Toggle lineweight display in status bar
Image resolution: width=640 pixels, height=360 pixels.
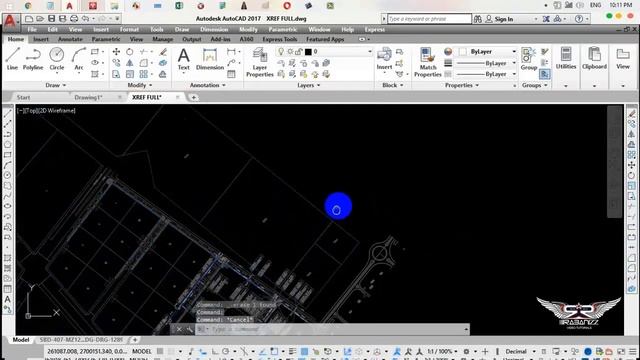292,351
